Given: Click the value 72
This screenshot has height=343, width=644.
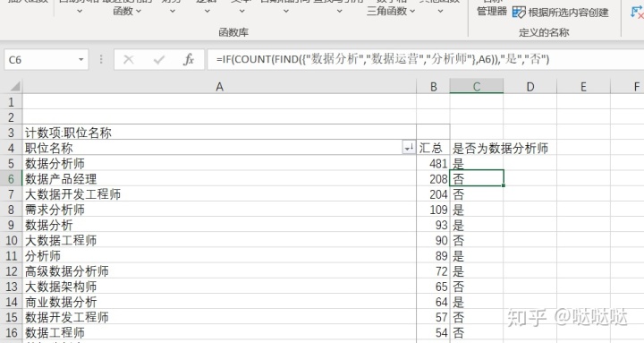Looking at the screenshot, I should 442,271.
